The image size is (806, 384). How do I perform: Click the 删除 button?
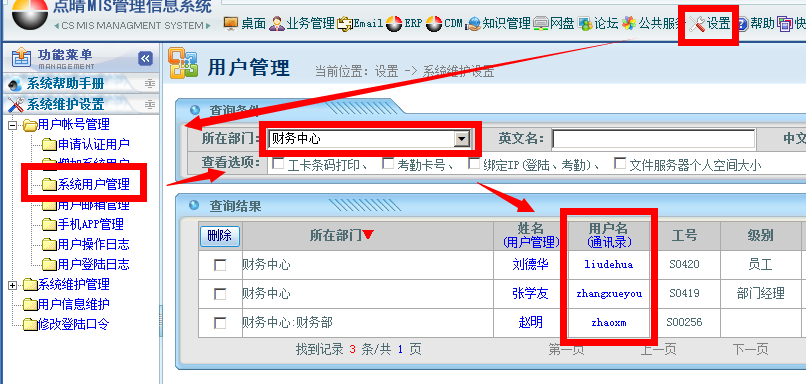(x=220, y=236)
